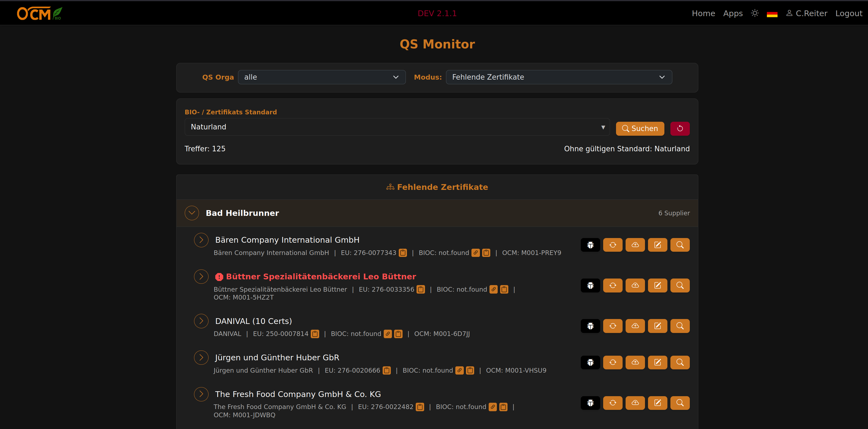Click search icon for Bären Company

coord(680,245)
